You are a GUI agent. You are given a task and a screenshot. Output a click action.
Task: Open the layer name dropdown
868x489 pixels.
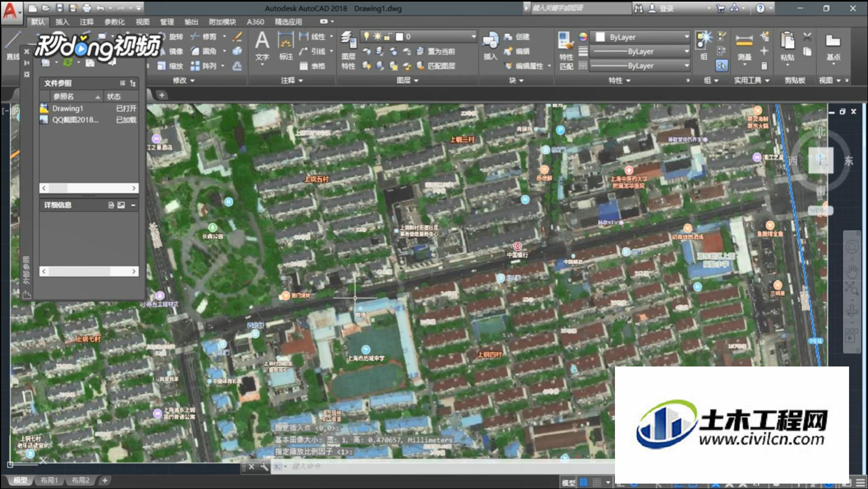pos(473,36)
